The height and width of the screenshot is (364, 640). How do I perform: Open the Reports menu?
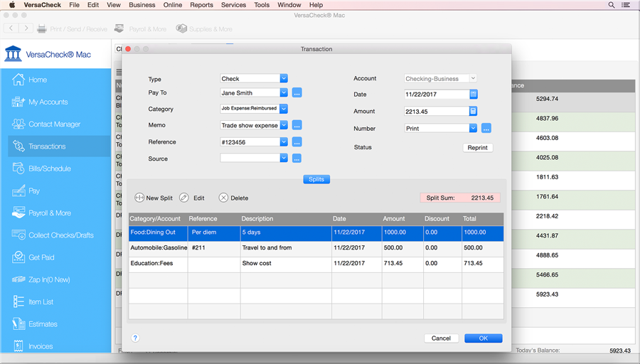pyautogui.click(x=202, y=5)
